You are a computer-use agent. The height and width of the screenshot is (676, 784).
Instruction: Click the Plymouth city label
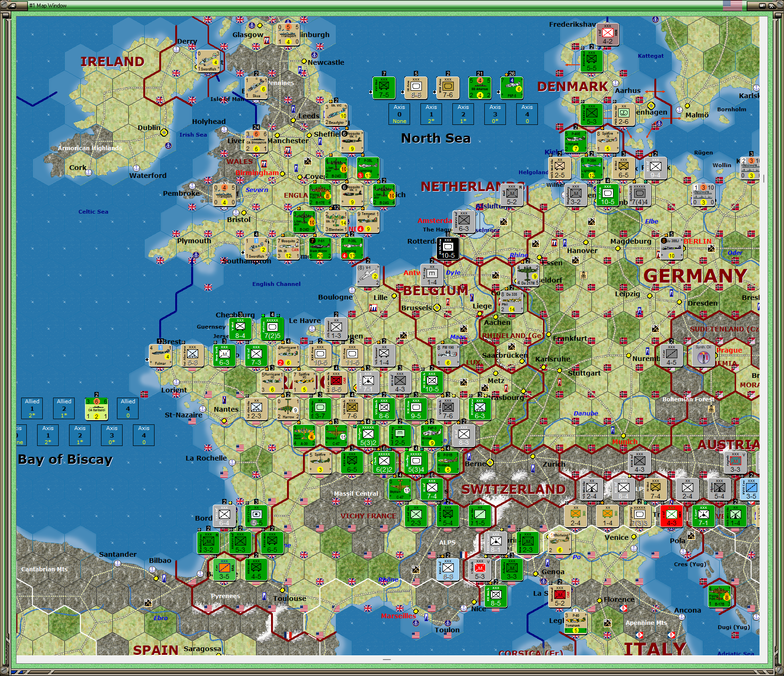point(194,241)
